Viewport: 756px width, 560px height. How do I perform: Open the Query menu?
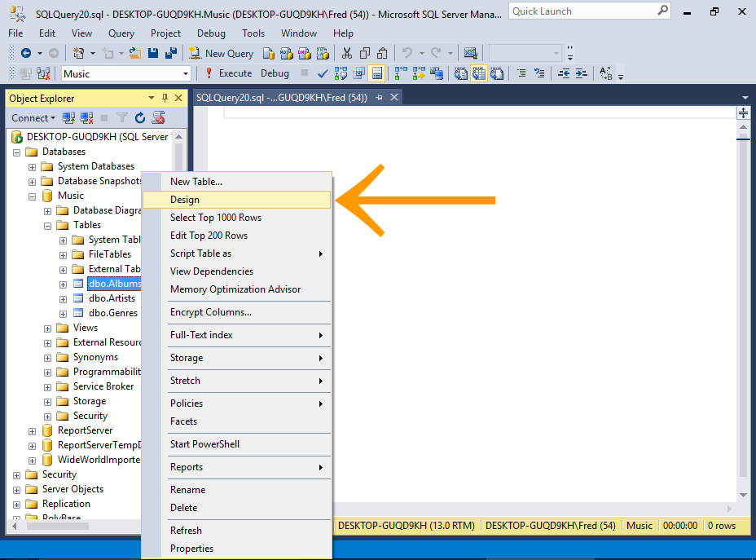tap(121, 33)
